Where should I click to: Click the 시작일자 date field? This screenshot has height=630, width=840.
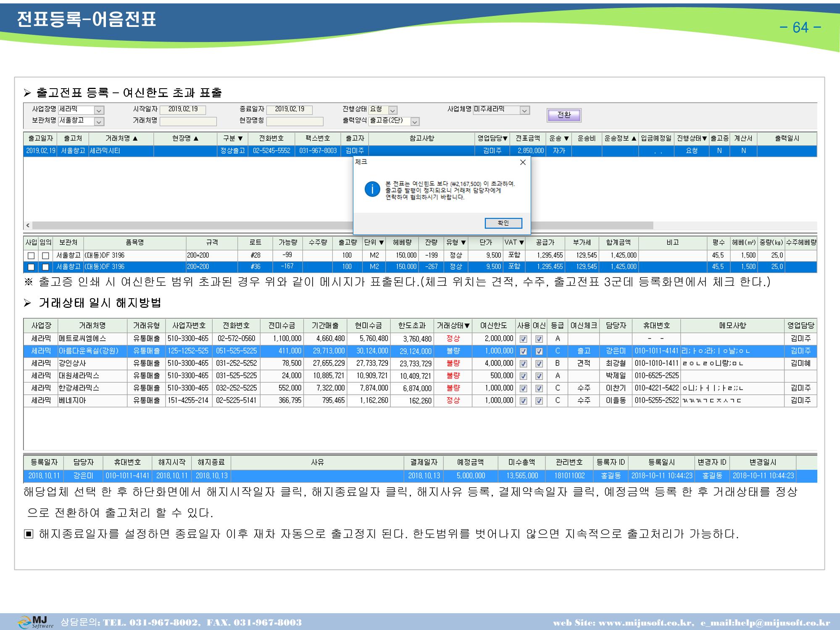(x=183, y=110)
